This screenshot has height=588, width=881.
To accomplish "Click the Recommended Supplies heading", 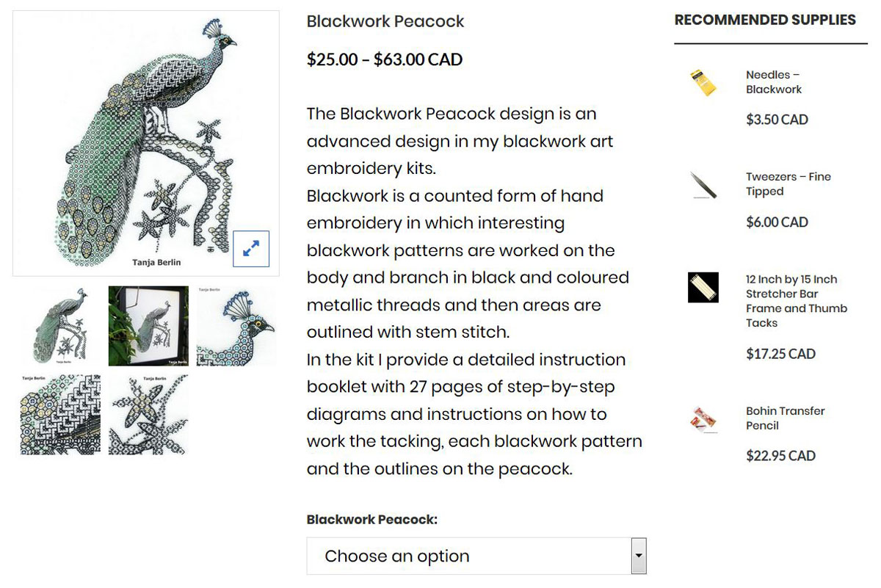I will (765, 20).
